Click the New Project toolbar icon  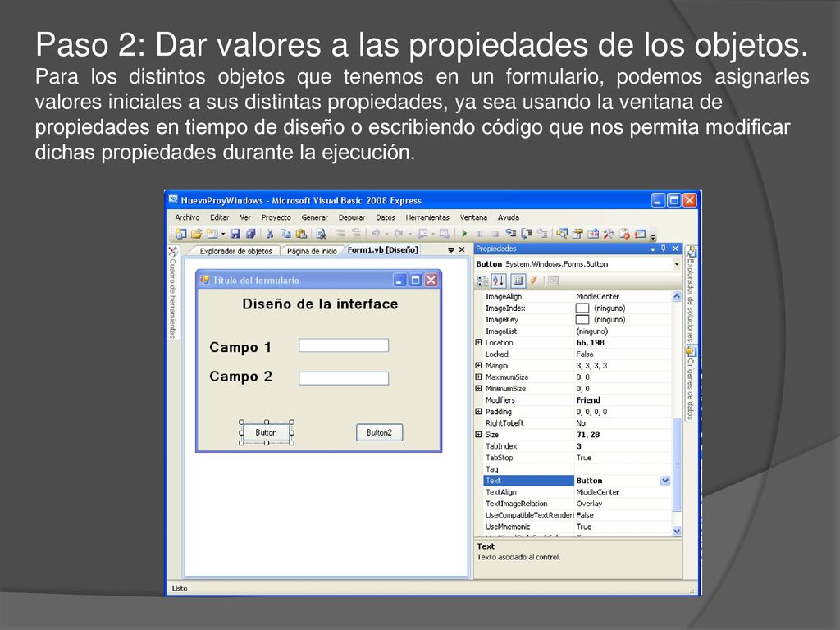point(181,234)
